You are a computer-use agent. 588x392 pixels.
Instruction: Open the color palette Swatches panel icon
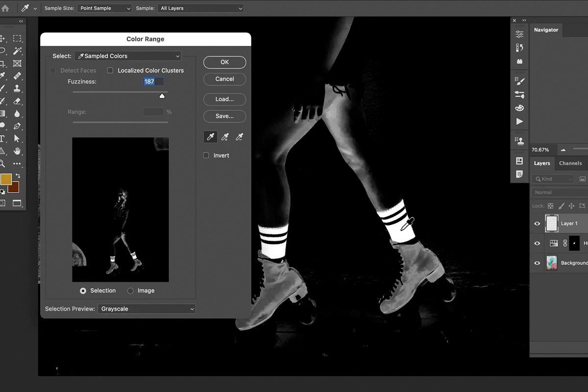click(x=520, y=108)
